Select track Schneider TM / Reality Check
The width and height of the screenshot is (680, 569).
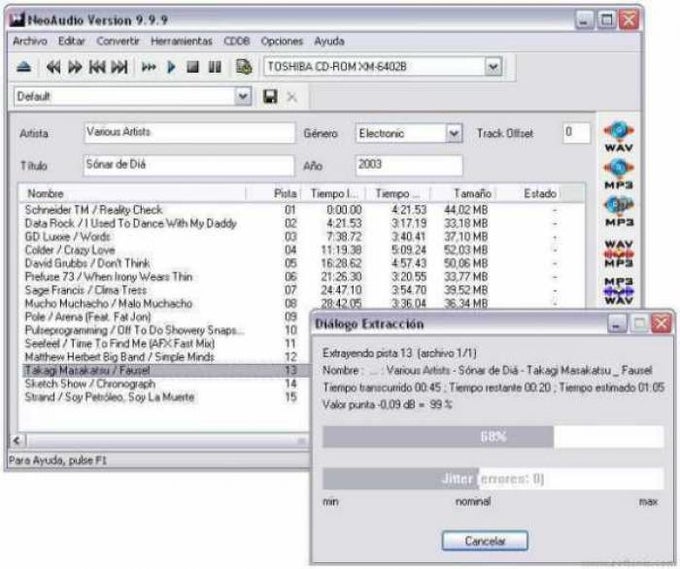94,210
